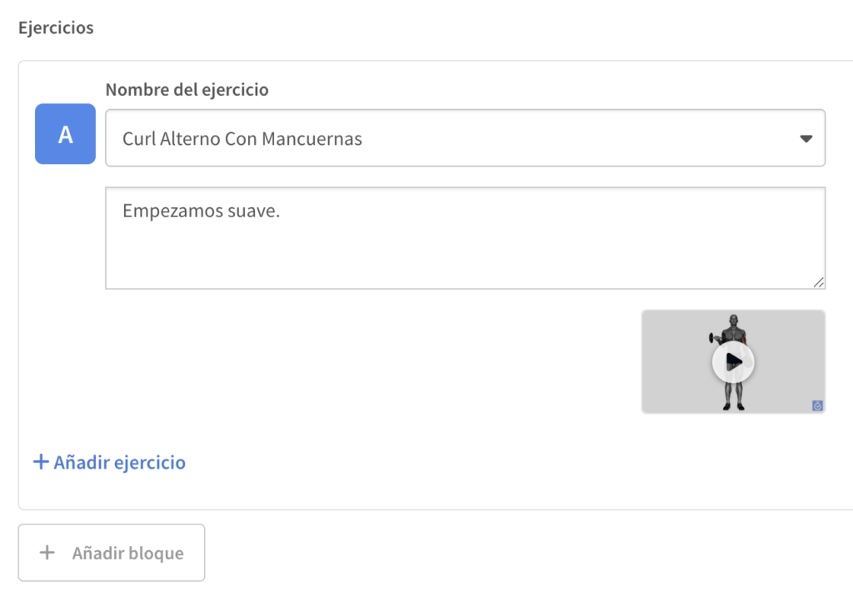Select the "Curl Alterno Con Mancuernas" text

[242, 139]
